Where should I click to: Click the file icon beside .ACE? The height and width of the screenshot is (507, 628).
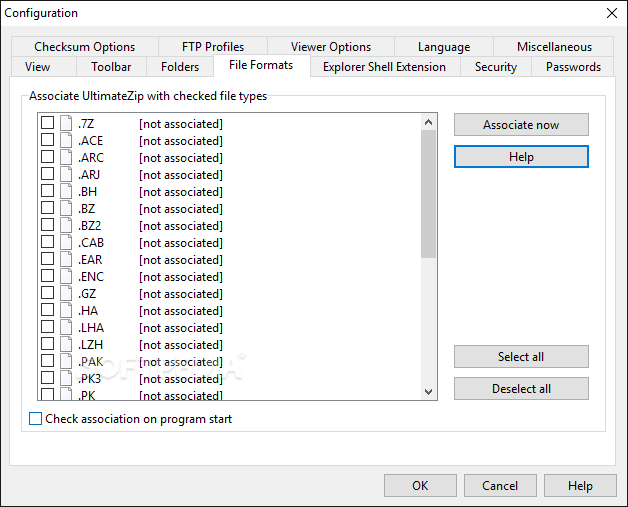click(66, 140)
